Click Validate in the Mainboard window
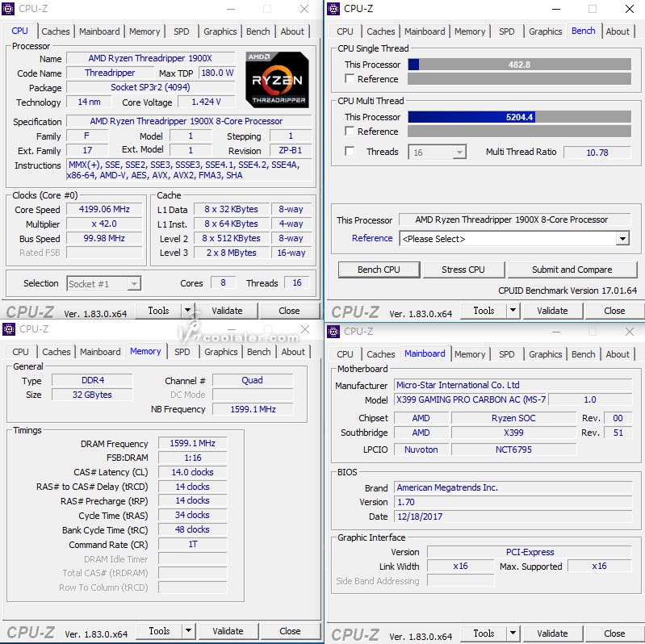Image resolution: width=645 pixels, height=644 pixels. 552,634
